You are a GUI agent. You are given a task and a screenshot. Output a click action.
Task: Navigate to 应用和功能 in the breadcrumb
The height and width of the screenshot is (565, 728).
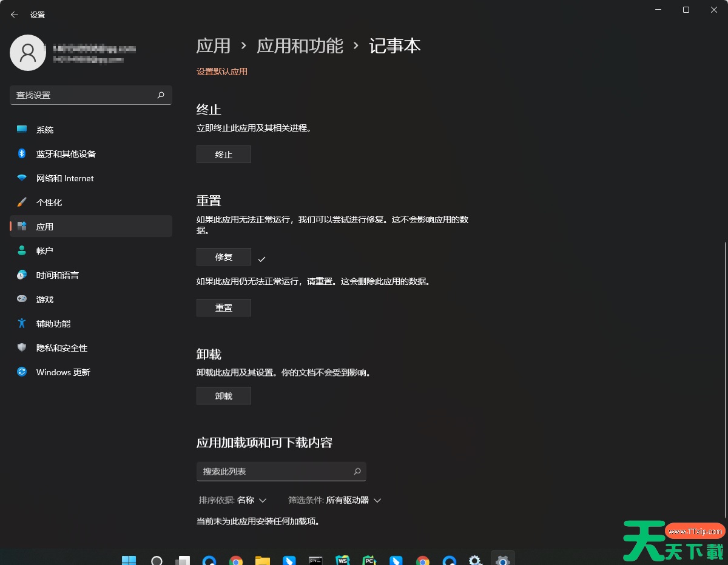300,46
